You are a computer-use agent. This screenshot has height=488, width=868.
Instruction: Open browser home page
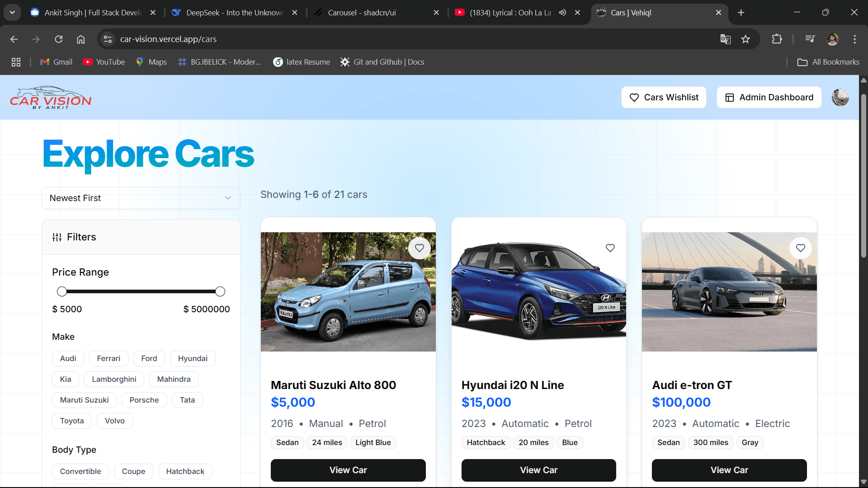point(81,39)
